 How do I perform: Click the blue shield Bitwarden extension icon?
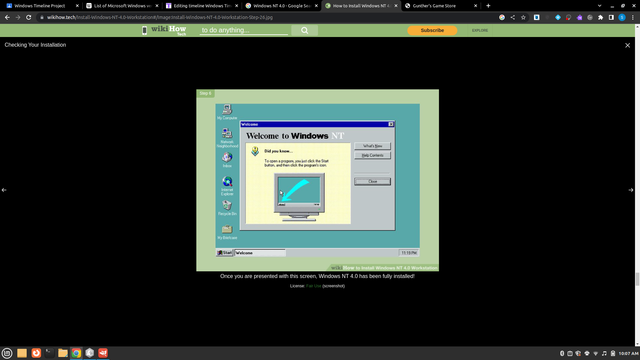tap(536, 18)
